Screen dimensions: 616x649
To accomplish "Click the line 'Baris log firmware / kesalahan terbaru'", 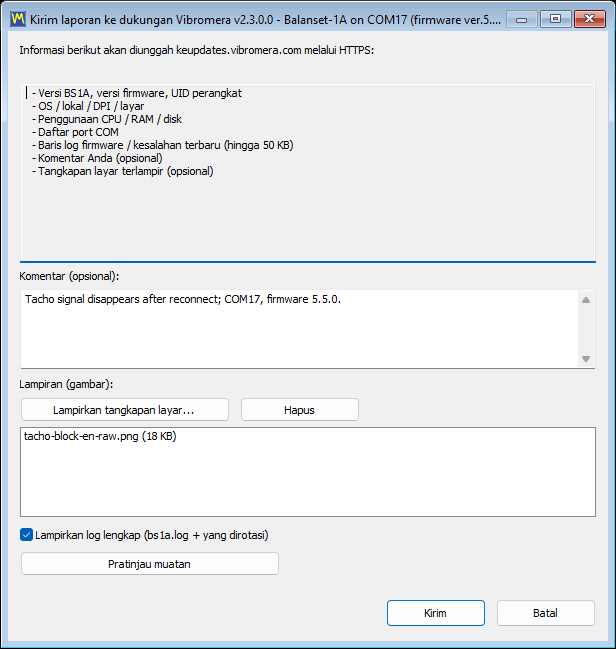I will [x=163, y=145].
